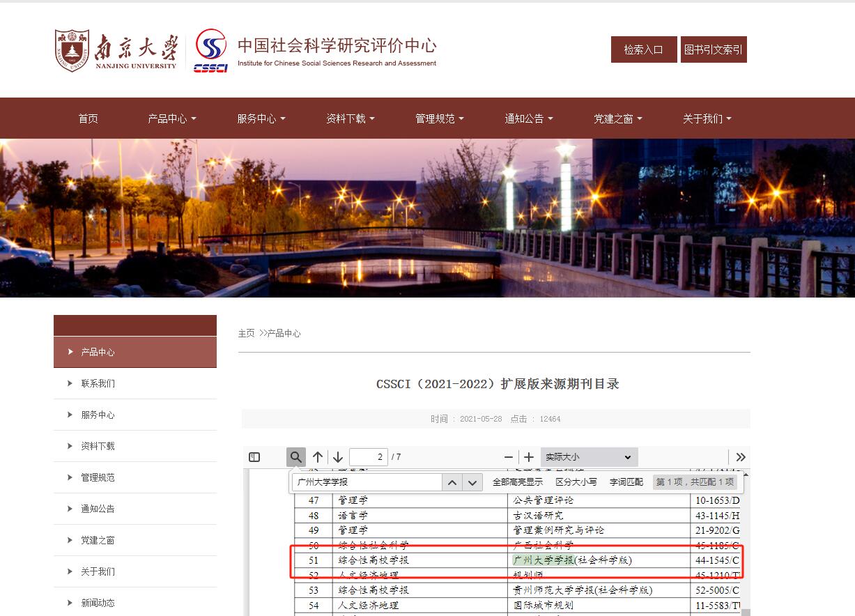This screenshot has height=616, width=855.
Task: Jump to previous find match arrow
Action: point(452,482)
